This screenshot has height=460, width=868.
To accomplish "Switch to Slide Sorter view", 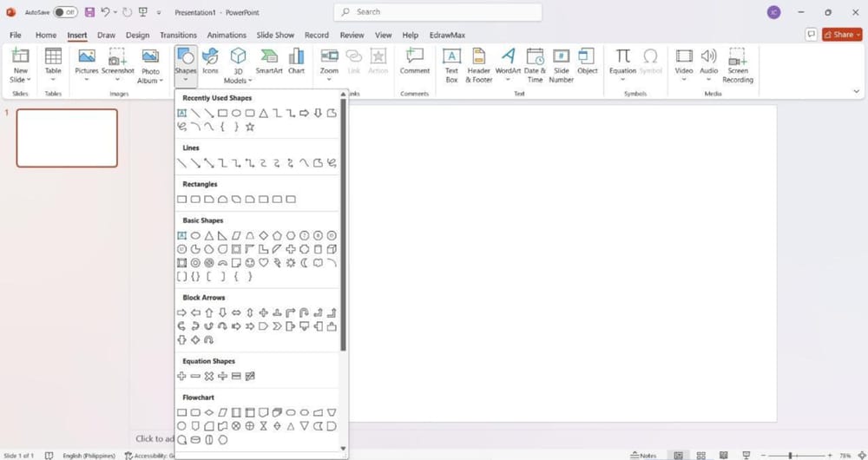I will point(700,456).
